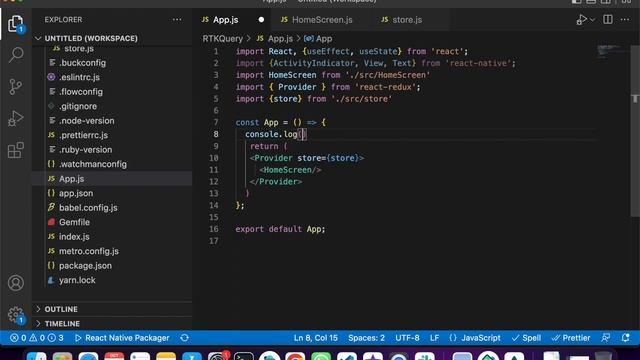This screenshot has height=360, width=640.
Task: Select App.js in the file tree
Action: [112, 179]
